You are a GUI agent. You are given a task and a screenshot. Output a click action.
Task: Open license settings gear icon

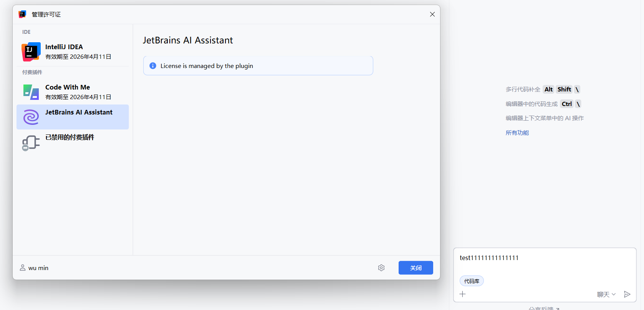coord(381,268)
